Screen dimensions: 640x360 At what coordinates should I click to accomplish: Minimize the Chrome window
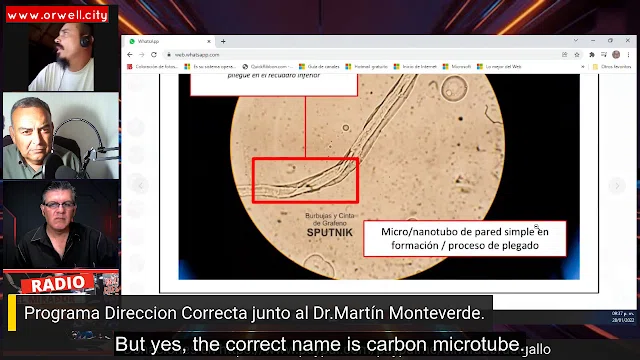click(x=593, y=40)
